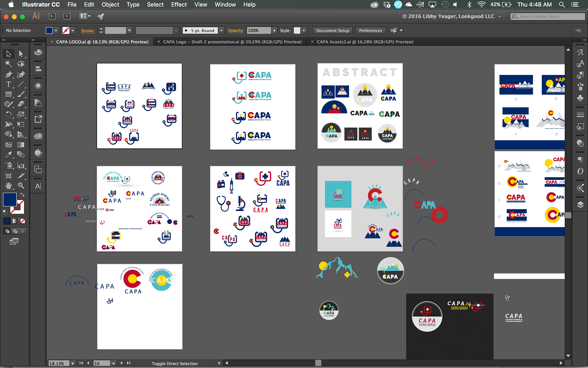Select the Line Segment tool
Viewport: 588px width, 368px height.
(21, 84)
